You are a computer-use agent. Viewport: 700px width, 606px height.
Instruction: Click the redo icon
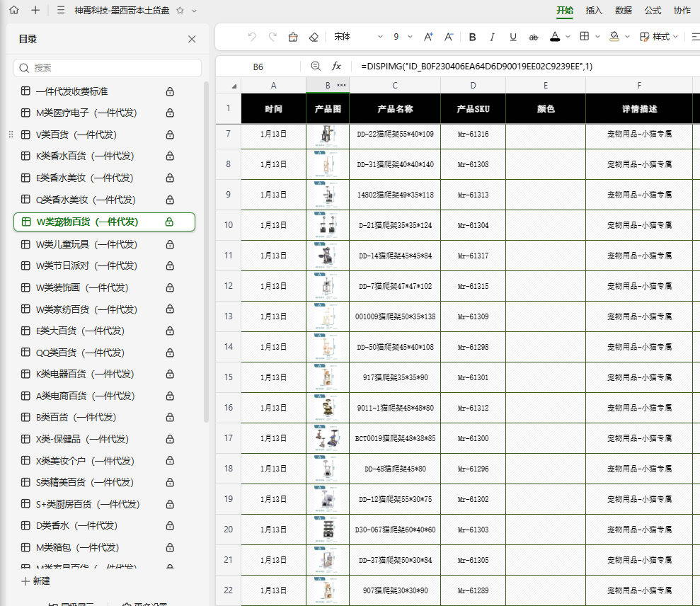(272, 37)
